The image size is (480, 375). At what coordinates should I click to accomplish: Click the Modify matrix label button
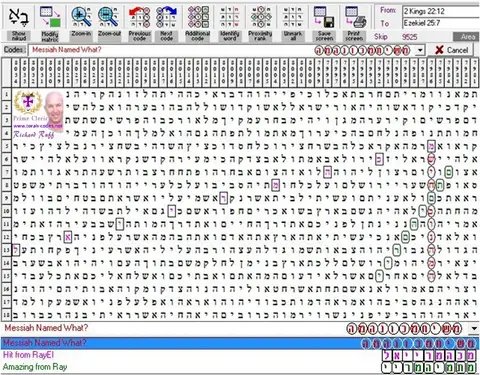(50, 36)
